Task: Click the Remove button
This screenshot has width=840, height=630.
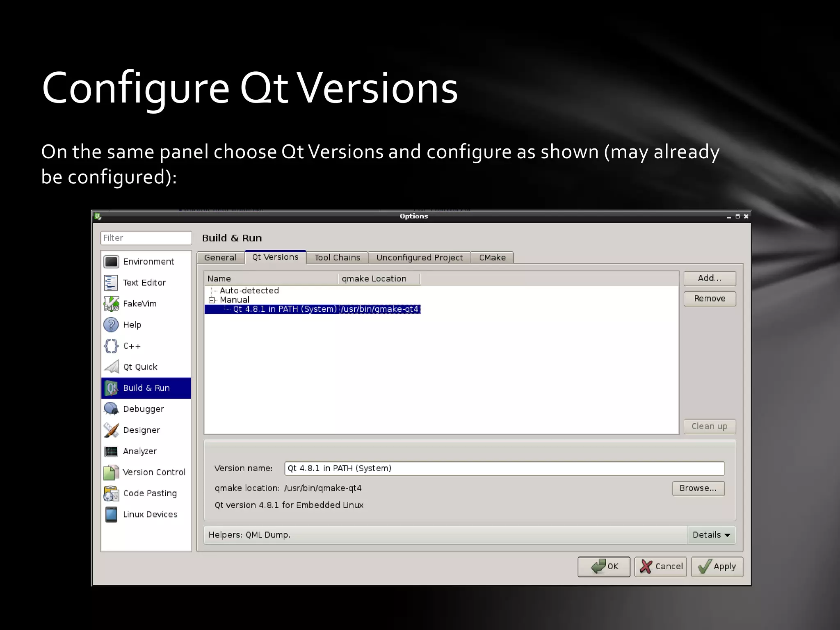Action: click(x=710, y=299)
